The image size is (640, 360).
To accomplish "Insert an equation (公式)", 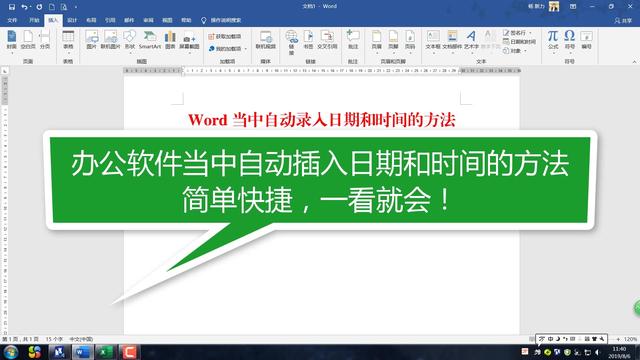I will coord(553,41).
